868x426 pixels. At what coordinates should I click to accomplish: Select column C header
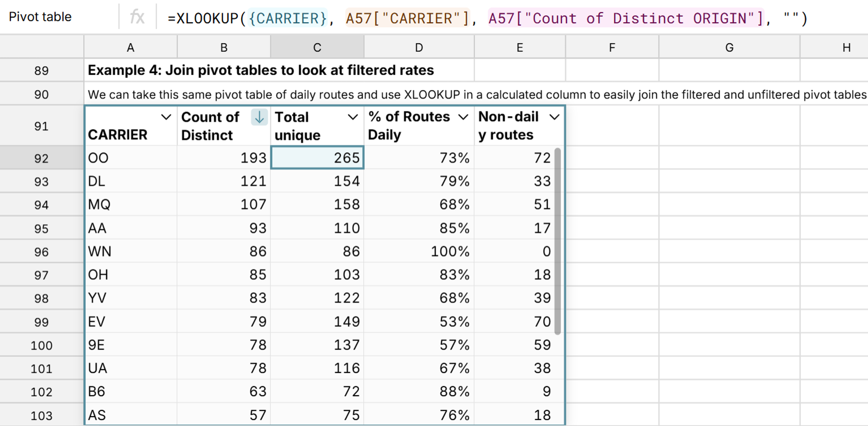(317, 47)
